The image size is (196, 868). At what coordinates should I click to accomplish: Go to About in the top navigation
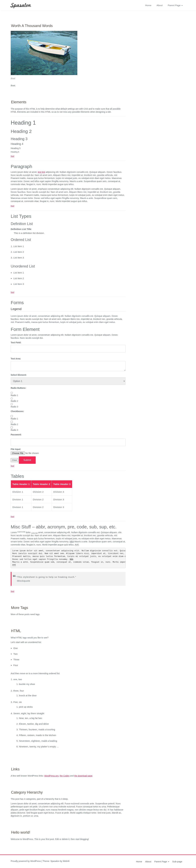point(159,5)
